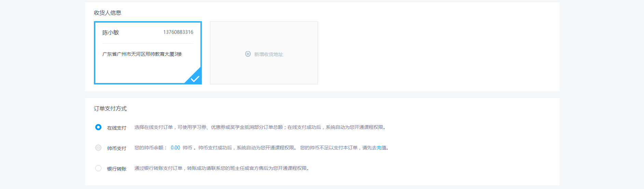Click the blue checkmark on the selected address

point(195,79)
